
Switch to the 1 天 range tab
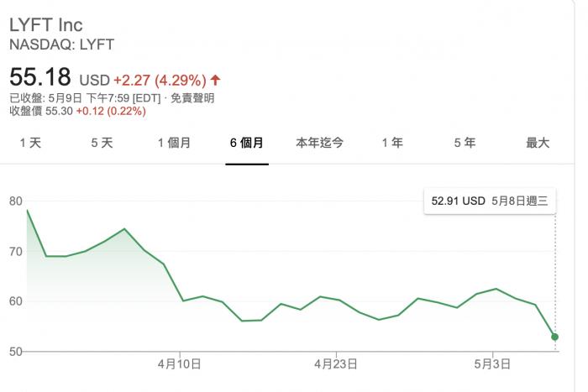(30, 143)
